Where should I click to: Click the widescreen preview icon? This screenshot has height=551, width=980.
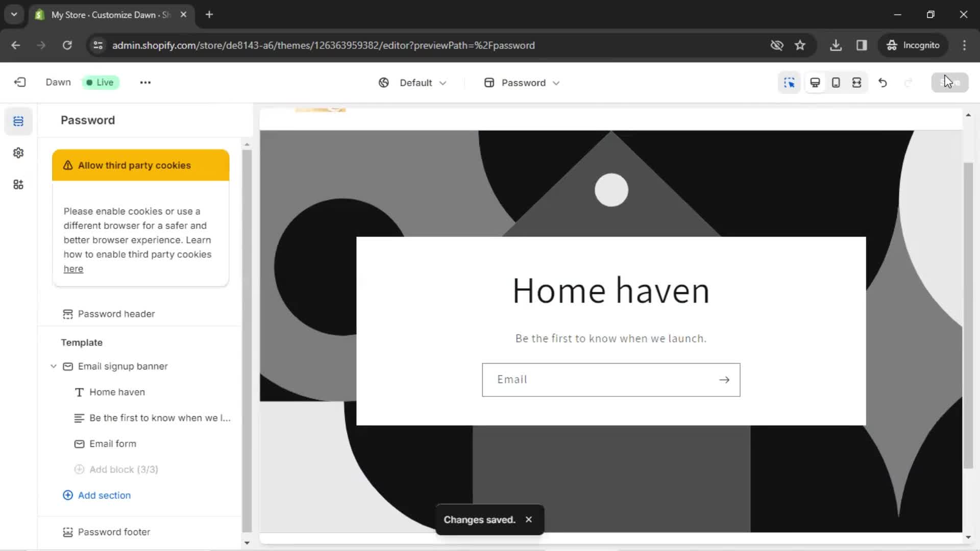pyautogui.click(x=857, y=82)
